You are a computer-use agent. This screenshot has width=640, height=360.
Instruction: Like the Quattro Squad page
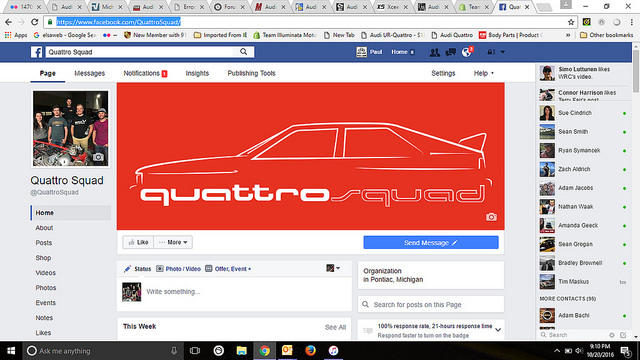point(138,242)
